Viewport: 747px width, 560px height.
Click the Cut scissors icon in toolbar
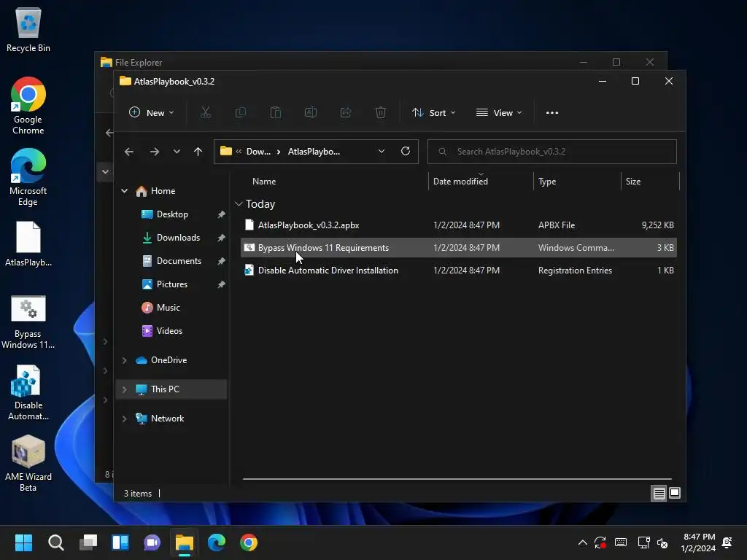pyautogui.click(x=205, y=113)
